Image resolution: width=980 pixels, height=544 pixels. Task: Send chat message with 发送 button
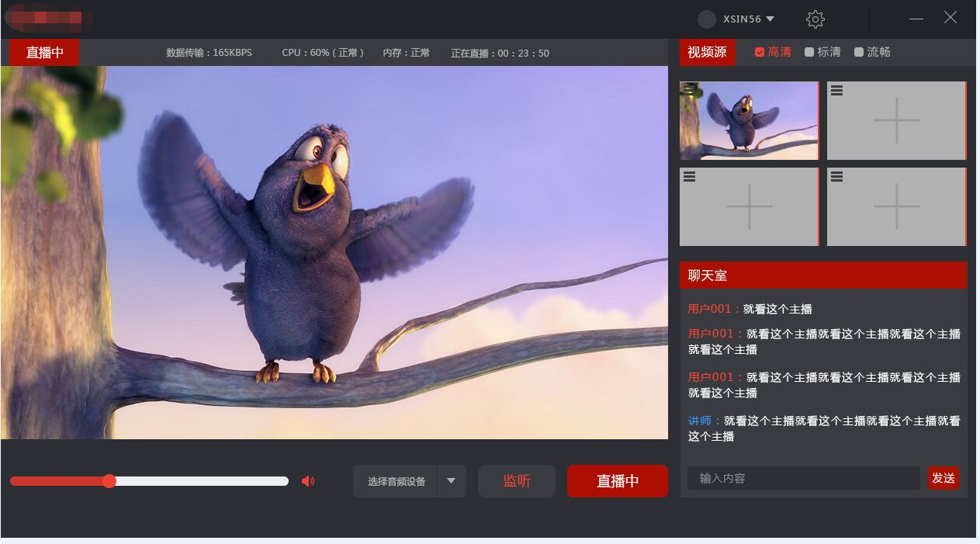[944, 478]
